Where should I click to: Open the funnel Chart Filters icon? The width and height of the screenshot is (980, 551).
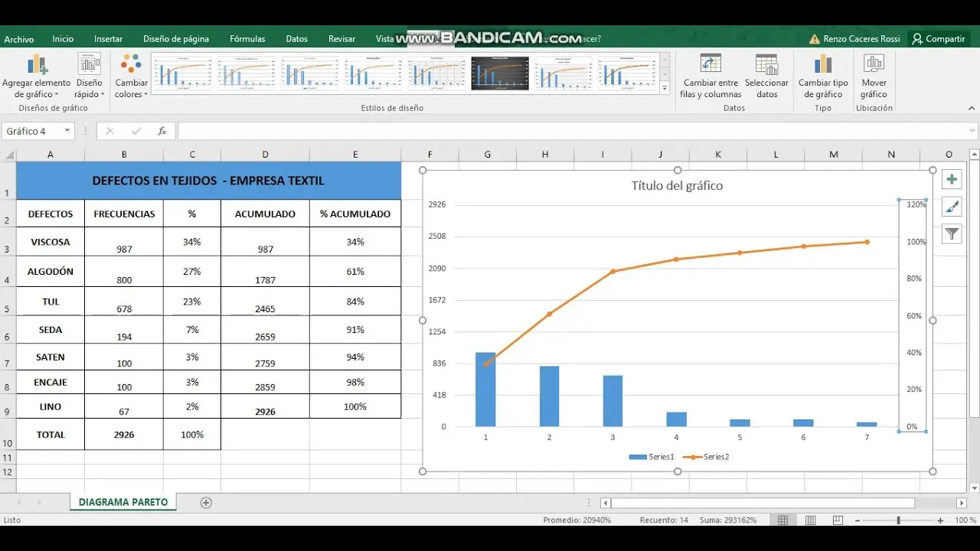click(951, 233)
